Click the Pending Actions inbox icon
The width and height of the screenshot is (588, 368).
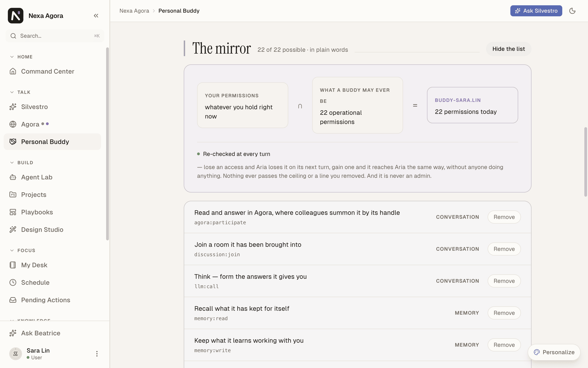(13, 300)
